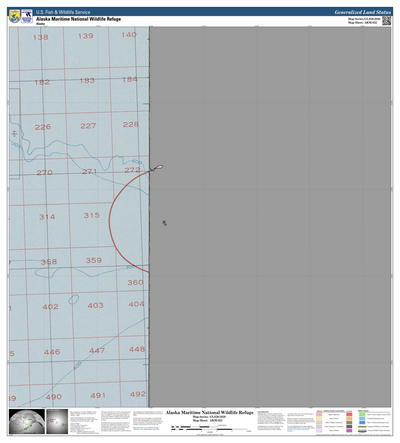Screen dimensions: 400x443
Task: Click grid section label 315
Action: [92, 215]
